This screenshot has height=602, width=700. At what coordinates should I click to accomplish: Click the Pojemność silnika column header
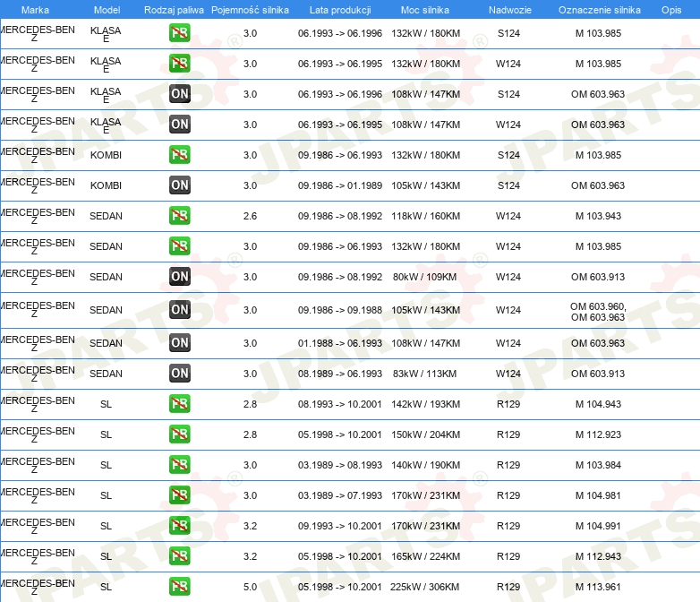click(250, 10)
